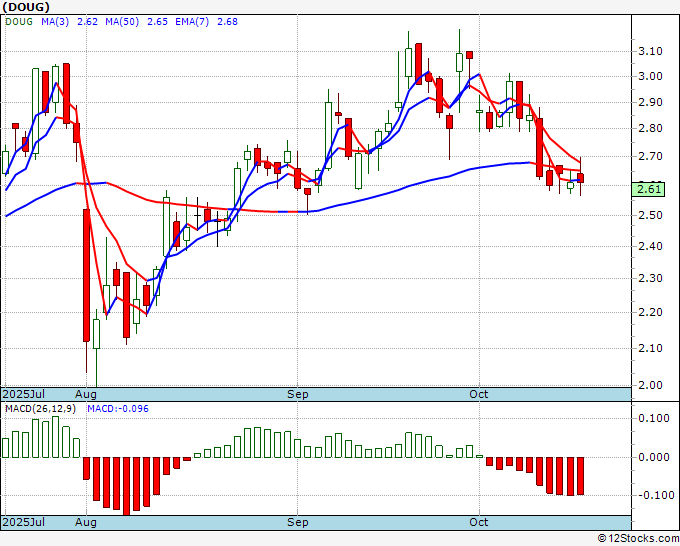Select the MA(50) legend label
Image resolution: width=680 pixels, height=546 pixels.
pos(122,22)
